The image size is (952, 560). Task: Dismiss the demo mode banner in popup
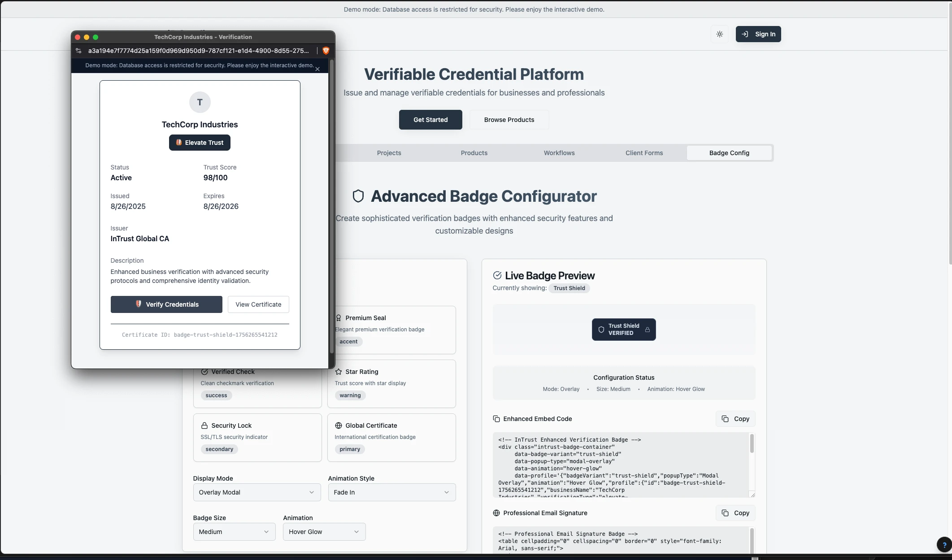coord(317,69)
